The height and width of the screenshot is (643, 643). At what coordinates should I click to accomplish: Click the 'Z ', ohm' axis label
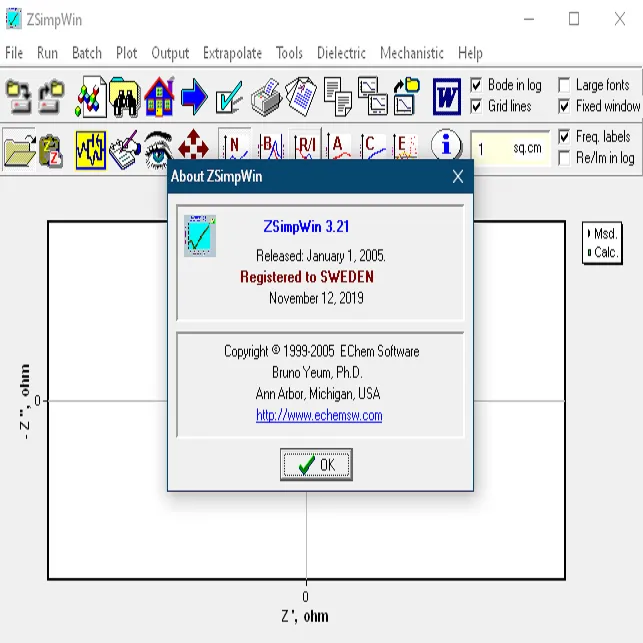click(x=305, y=616)
